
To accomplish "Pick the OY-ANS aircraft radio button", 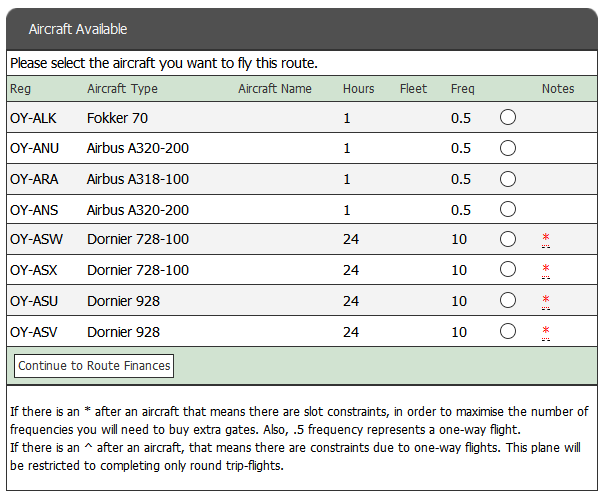I will (x=508, y=209).
